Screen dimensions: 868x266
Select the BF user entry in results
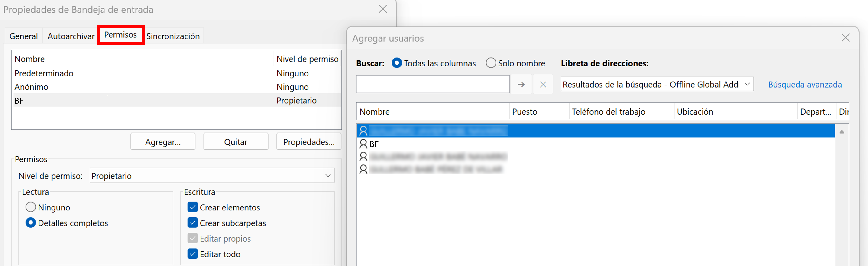(374, 144)
